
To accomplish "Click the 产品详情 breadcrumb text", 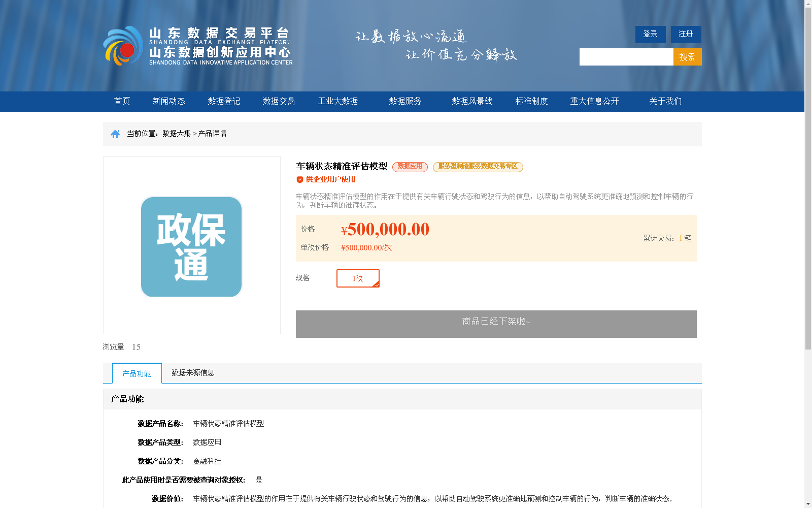I will pos(212,134).
